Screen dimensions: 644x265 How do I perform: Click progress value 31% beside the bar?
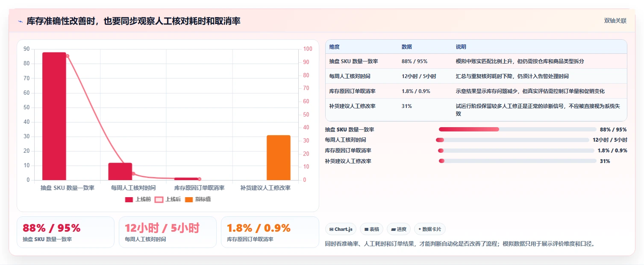click(605, 161)
